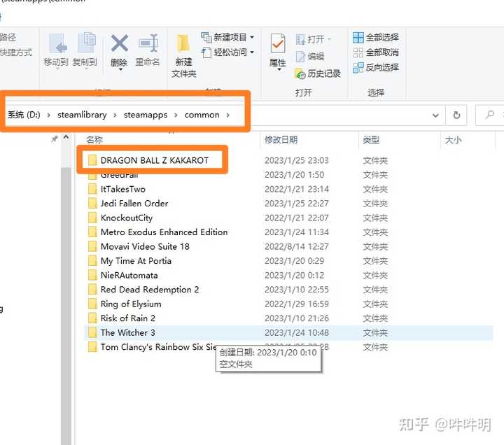Select Tom Clancy's Rainbow Six Siege folder

click(158, 347)
